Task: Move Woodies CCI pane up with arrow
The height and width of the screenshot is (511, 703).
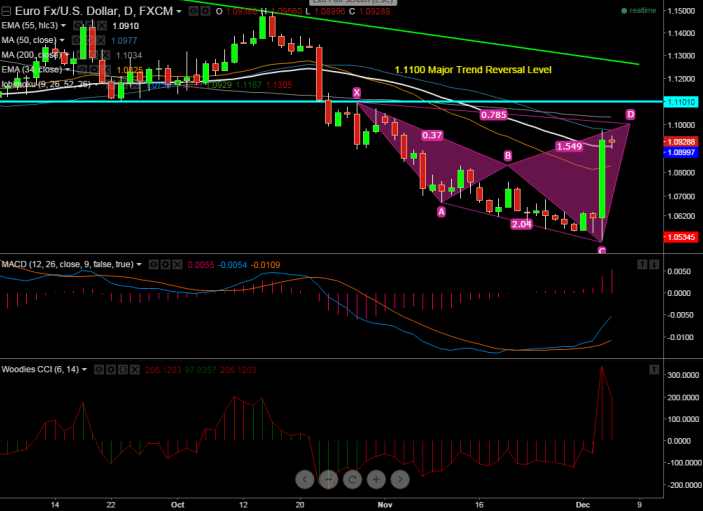Action: click(x=654, y=369)
